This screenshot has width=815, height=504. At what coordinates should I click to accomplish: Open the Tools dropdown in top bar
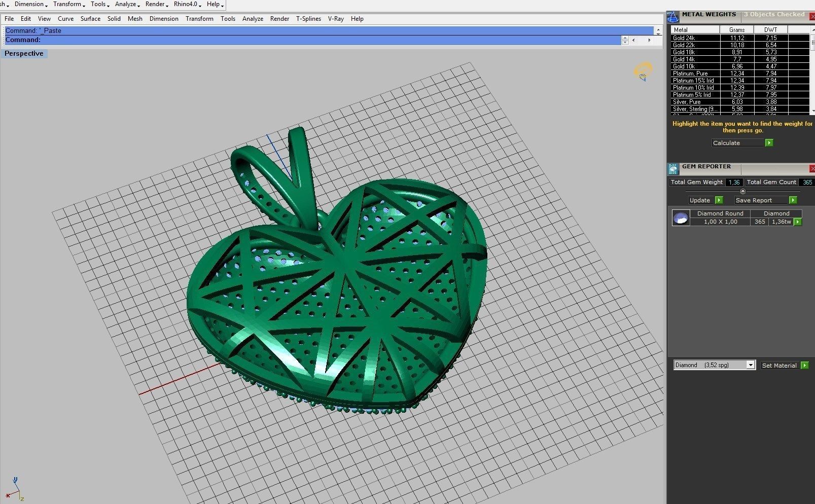pos(100,4)
